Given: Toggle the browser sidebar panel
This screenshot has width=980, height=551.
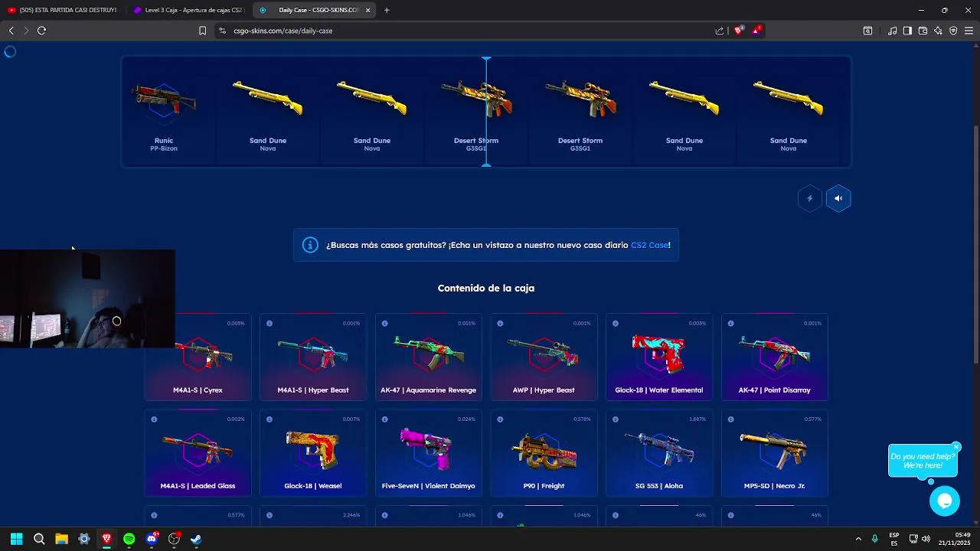Looking at the screenshot, I should pos(907,31).
